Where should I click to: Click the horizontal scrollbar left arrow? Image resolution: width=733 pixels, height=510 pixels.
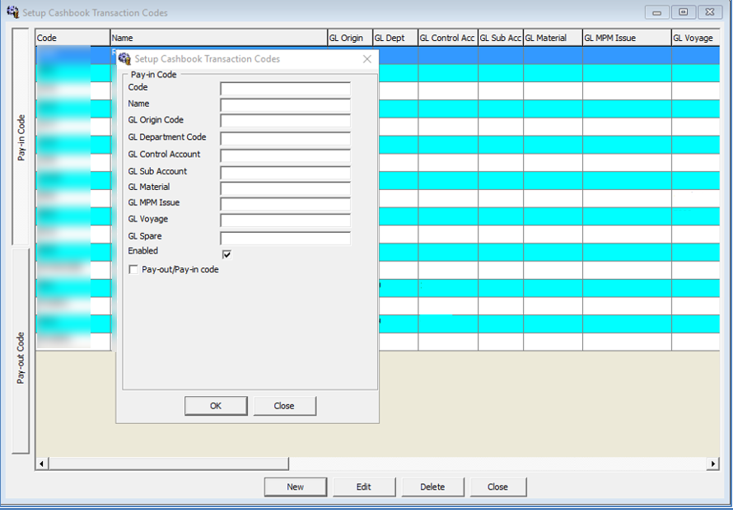pos(41,464)
